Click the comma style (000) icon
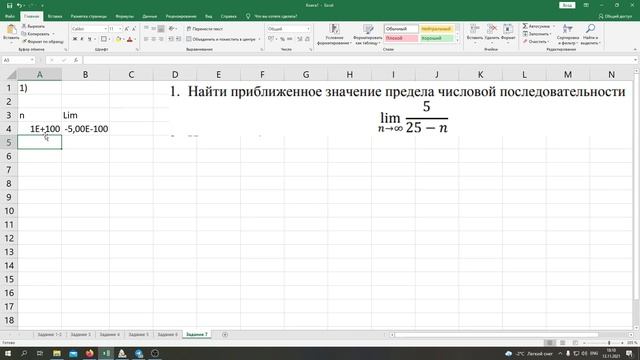Viewport: 640px width, 360px height. (x=290, y=39)
